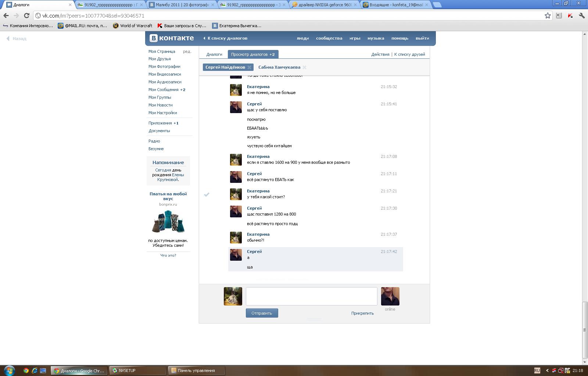
Task: Open Приложения +1 in sidebar
Action: [164, 123]
